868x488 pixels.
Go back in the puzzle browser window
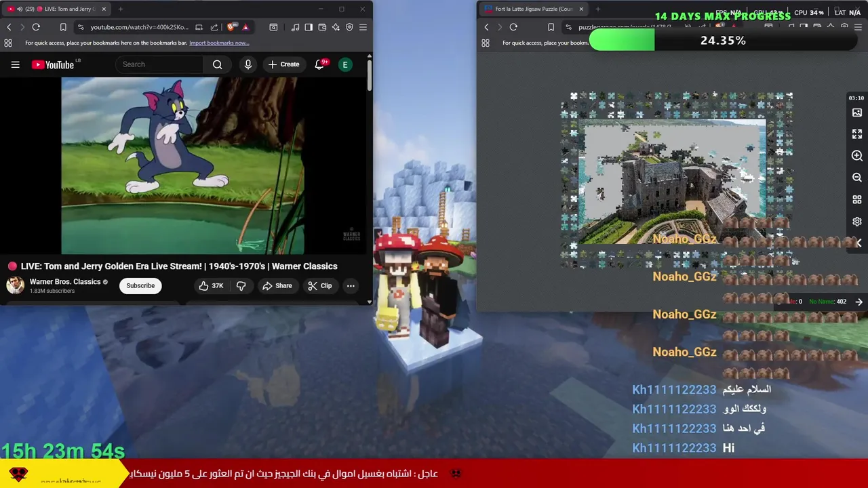pyautogui.click(x=486, y=27)
